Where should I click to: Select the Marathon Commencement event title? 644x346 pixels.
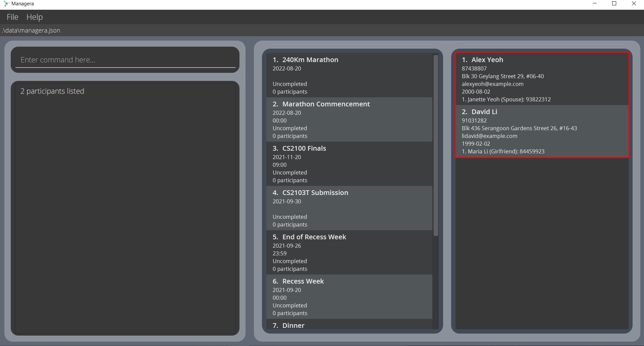(326, 104)
